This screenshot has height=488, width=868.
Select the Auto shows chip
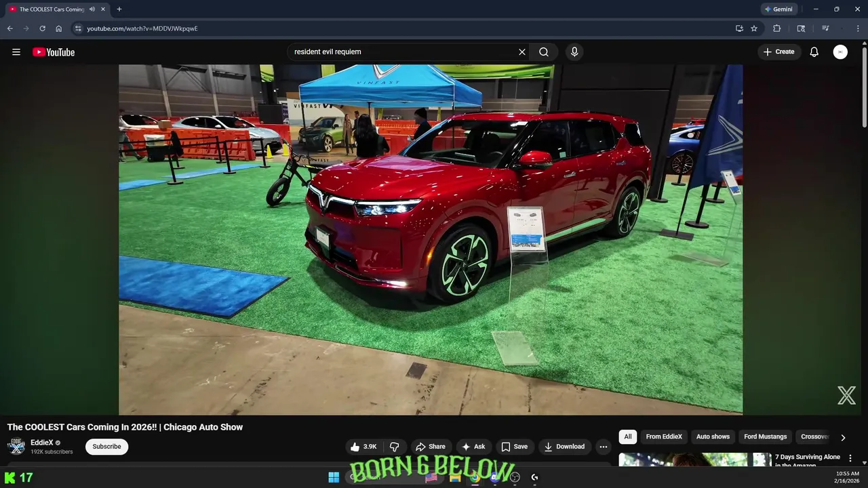[x=713, y=436]
